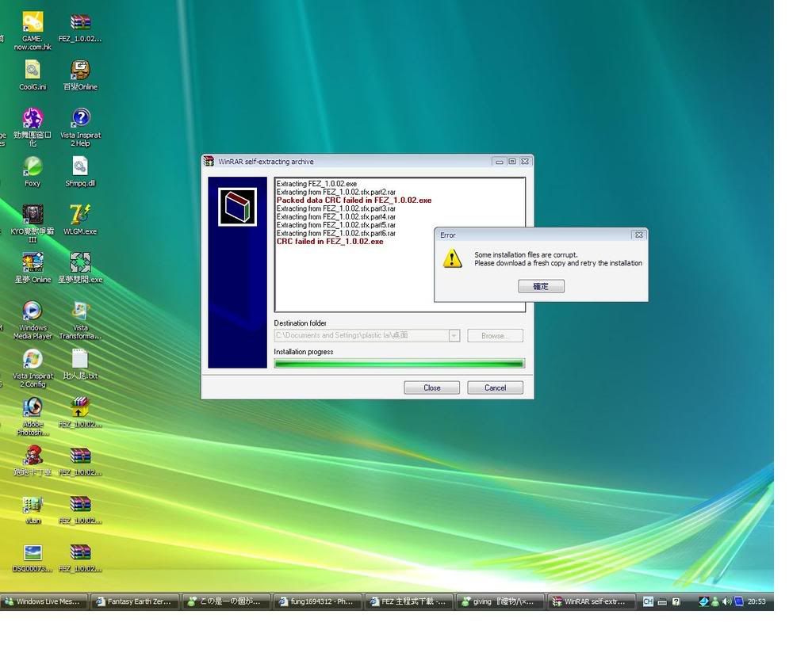812x649 pixels.
Task: Open the Foxy desktop icon
Action: 33,168
